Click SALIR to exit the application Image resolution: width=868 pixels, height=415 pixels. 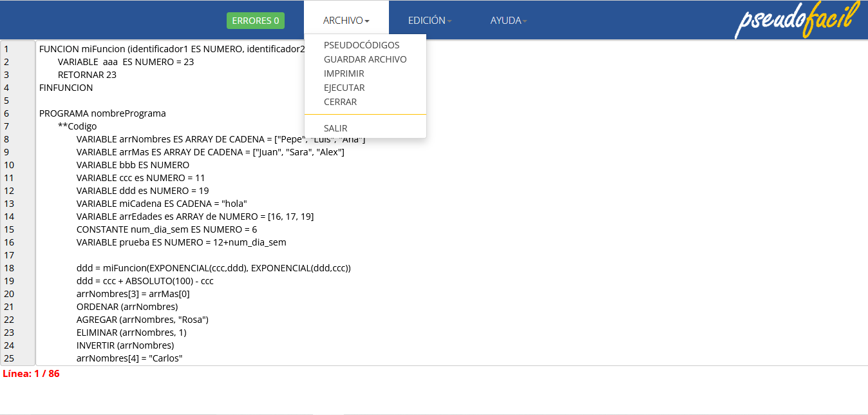[335, 128]
